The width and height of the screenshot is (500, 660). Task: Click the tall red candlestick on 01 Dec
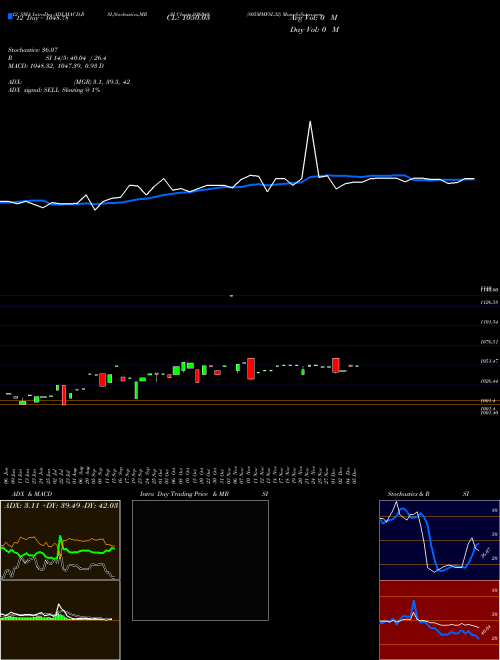point(335,365)
